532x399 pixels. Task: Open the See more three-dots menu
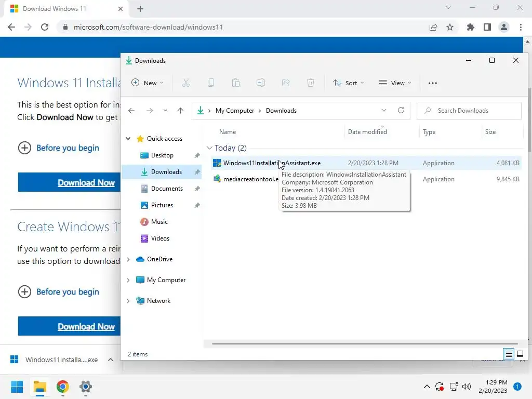[x=433, y=83]
